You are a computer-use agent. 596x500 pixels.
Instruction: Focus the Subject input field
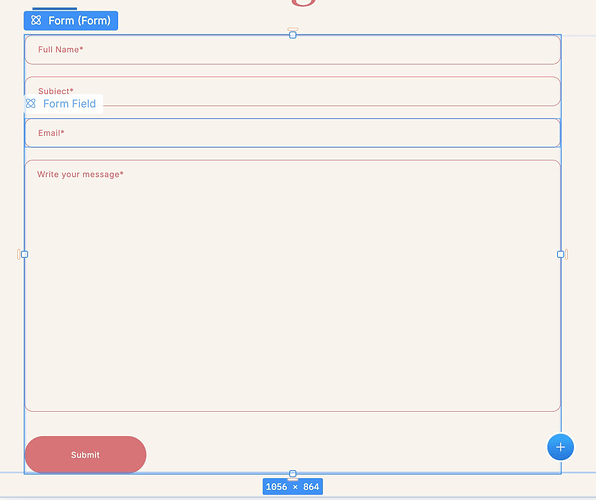click(x=292, y=91)
